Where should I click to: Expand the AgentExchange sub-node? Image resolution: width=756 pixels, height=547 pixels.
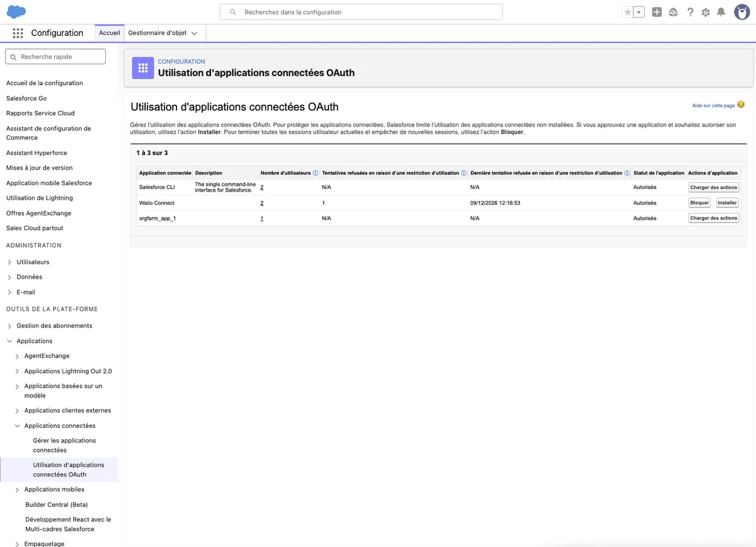point(17,356)
